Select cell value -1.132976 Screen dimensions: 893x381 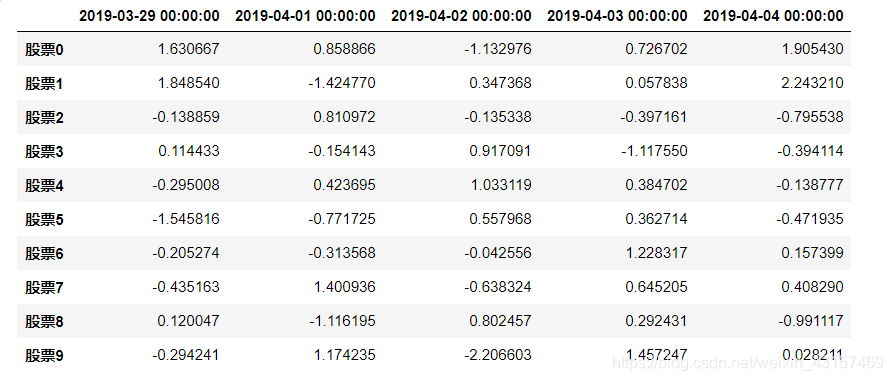point(498,50)
